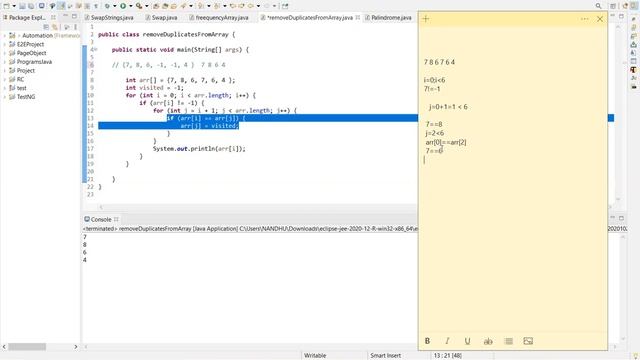This screenshot has height=360, width=640.
Task: Close the sticky note with X
Action: point(600,19)
